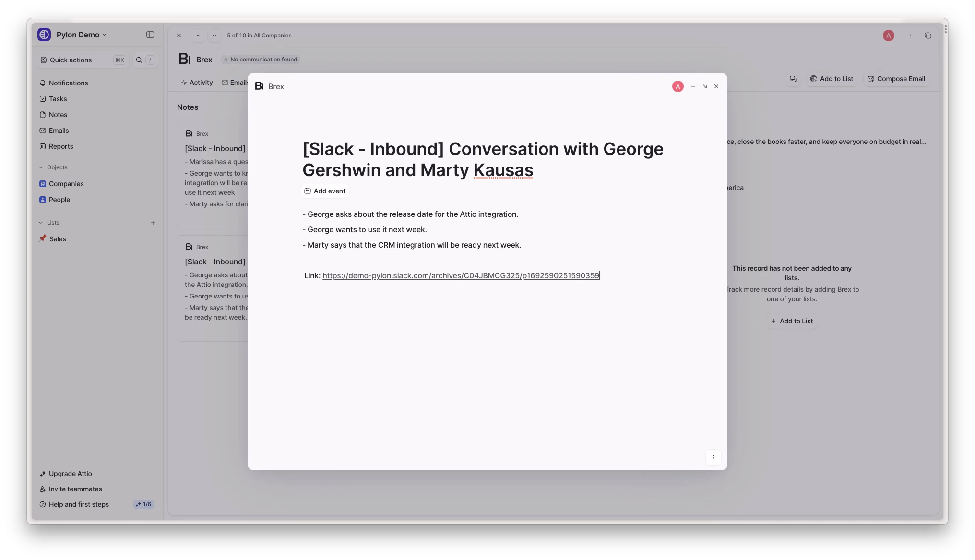The height and width of the screenshot is (560, 975).
Task: Close the note modal
Action: pos(716,86)
